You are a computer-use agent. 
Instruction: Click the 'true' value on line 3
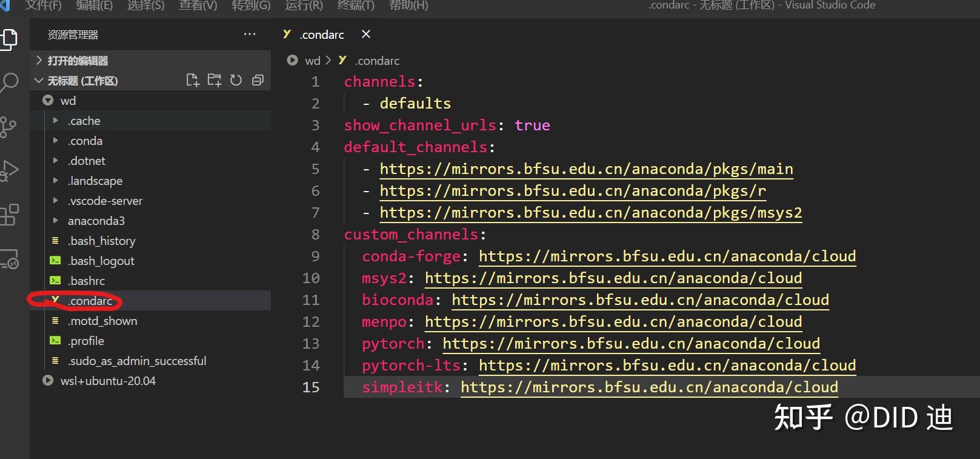[532, 126]
